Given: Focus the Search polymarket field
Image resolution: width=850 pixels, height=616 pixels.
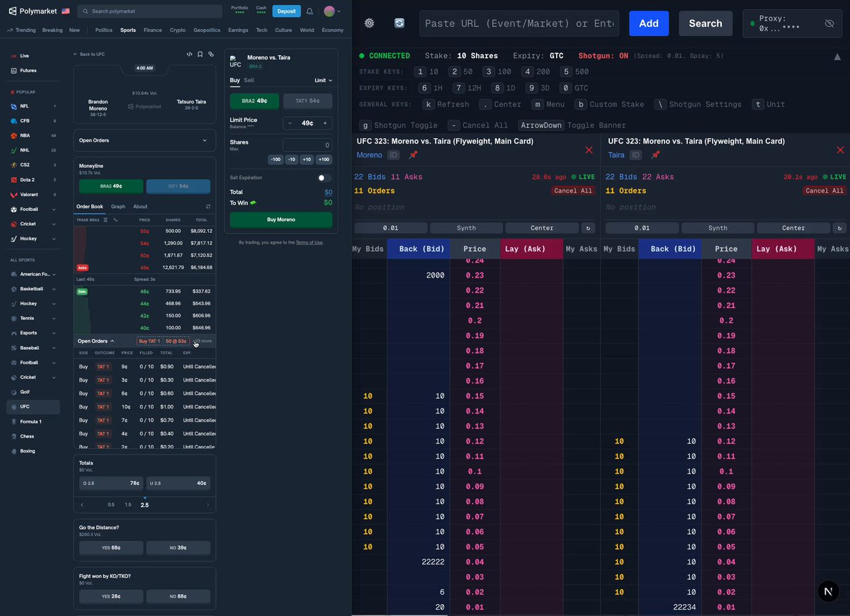Looking at the screenshot, I should (x=149, y=11).
